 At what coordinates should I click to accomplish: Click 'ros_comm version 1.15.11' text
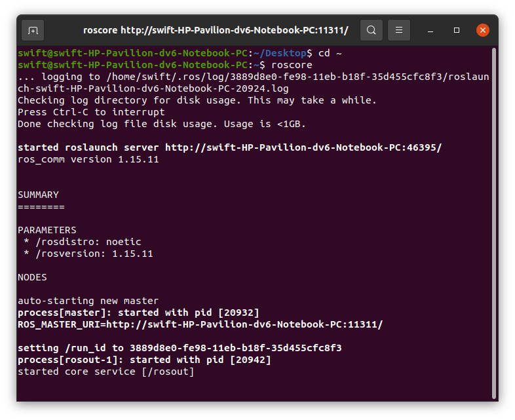click(88, 160)
